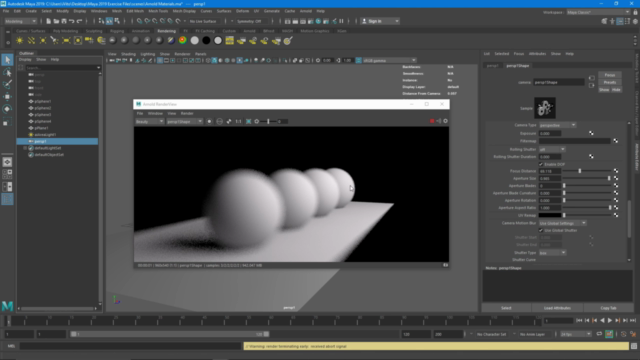Open the Rolling Shutter off dropdown
Viewport: 640px width, 360px height.
pos(552,149)
